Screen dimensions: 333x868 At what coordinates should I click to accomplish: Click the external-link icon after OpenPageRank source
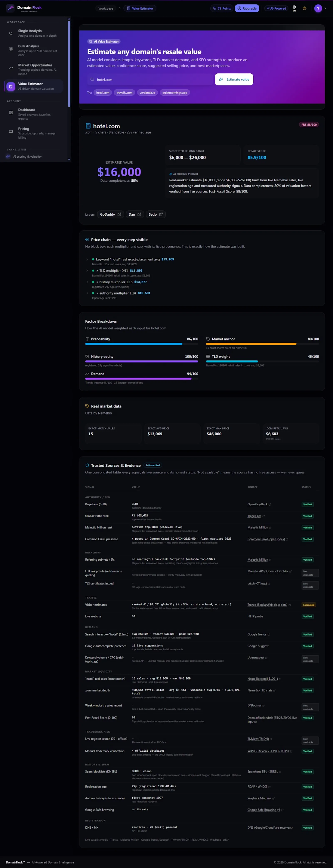(270, 504)
